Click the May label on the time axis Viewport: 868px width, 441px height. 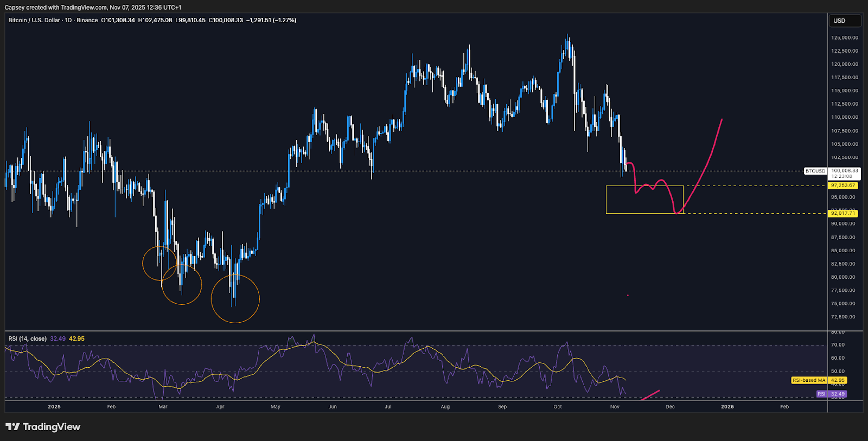(276, 406)
